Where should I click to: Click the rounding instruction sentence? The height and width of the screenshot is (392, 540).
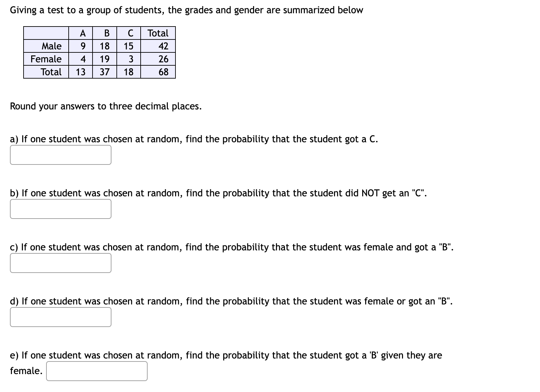pos(105,106)
